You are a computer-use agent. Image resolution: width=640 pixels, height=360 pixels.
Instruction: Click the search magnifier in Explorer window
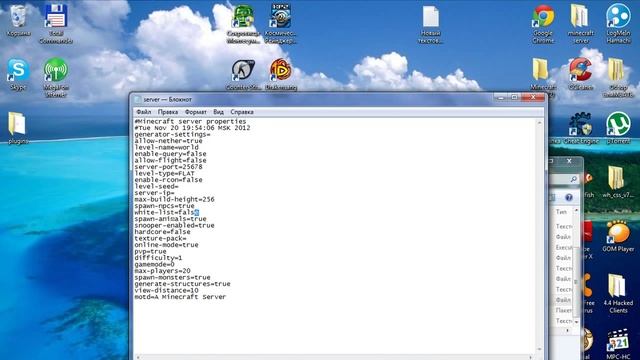573,179
